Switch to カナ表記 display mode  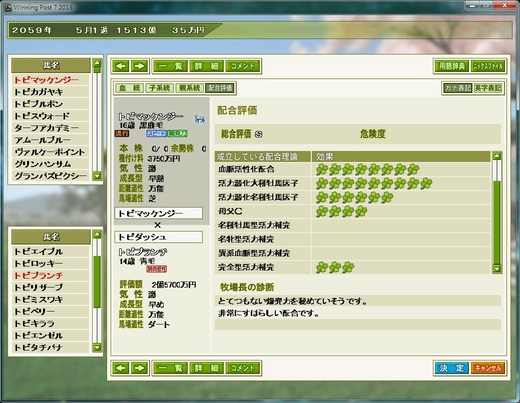458,88
